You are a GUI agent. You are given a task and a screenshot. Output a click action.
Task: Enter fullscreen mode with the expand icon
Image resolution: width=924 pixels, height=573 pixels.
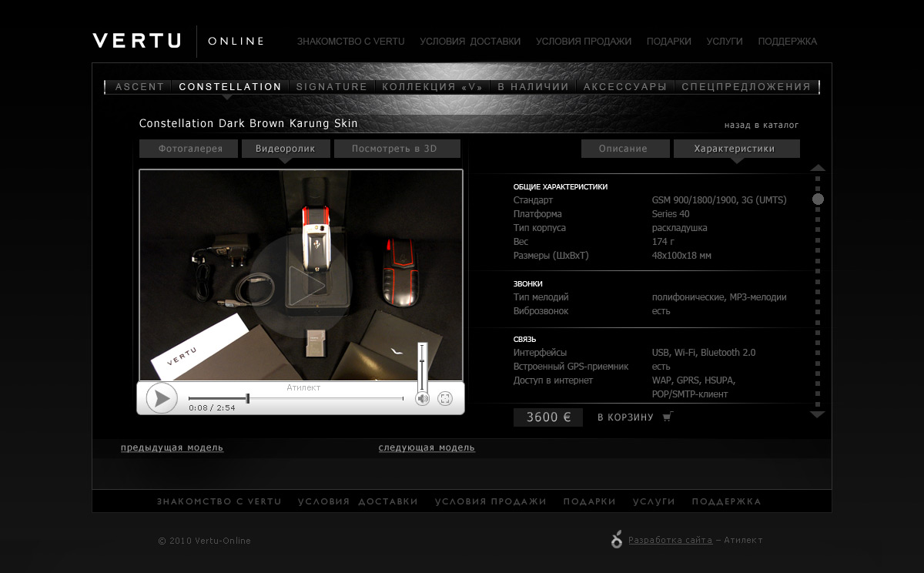click(444, 398)
